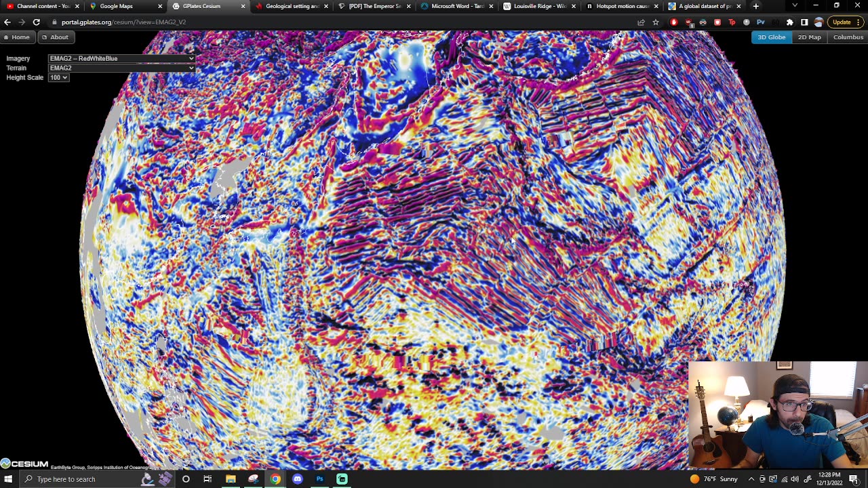Open a new browser tab
This screenshot has height=488, width=868.
(x=755, y=6)
